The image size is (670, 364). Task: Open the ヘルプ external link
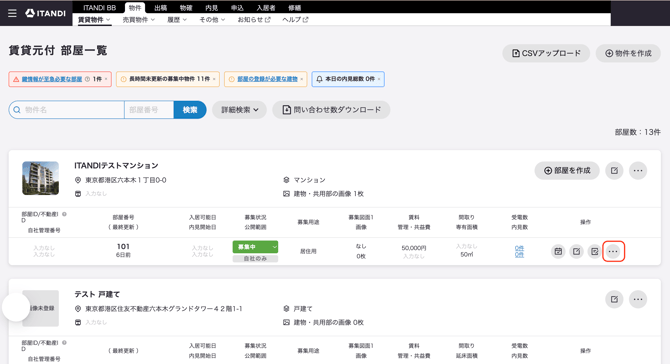click(x=295, y=20)
